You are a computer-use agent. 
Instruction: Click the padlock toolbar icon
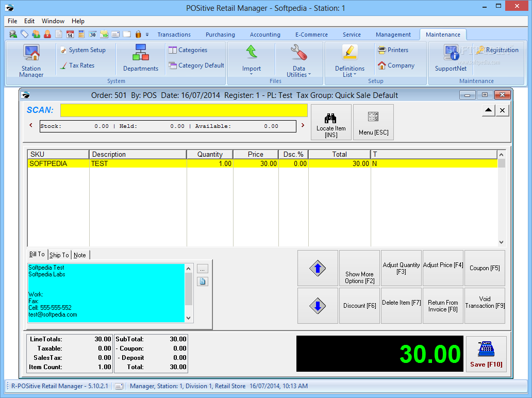coord(138,34)
